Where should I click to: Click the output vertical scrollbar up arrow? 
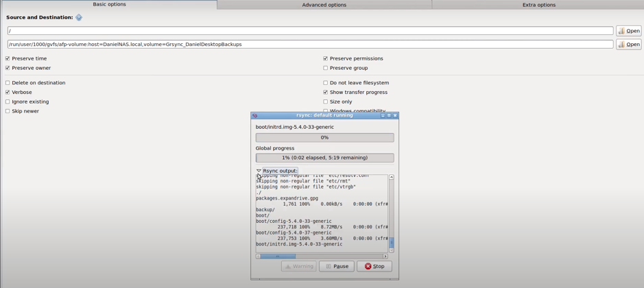392,178
